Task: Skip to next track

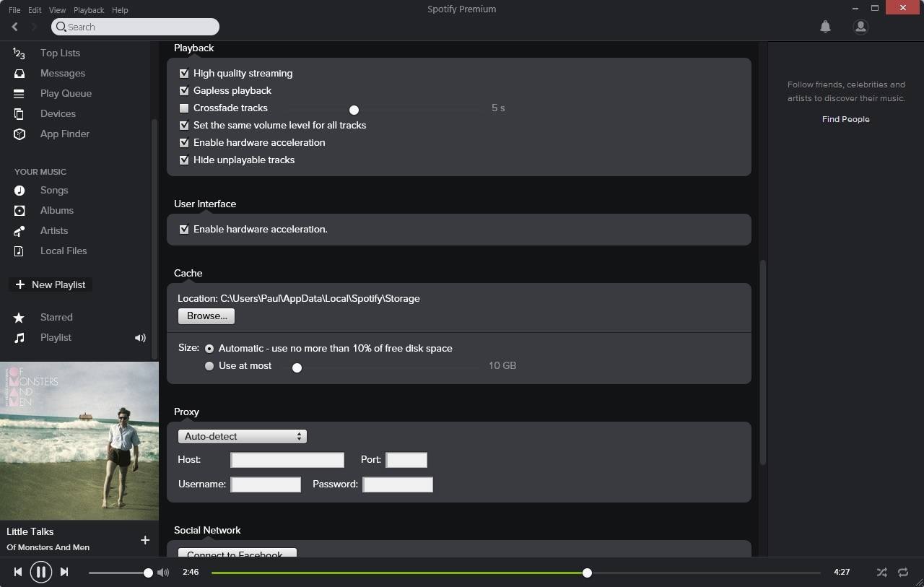Action: click(64, 572)
